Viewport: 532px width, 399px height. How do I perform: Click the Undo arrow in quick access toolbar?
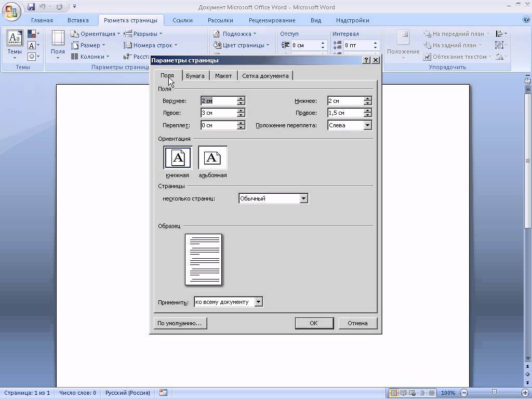click(x=42, y=6)
